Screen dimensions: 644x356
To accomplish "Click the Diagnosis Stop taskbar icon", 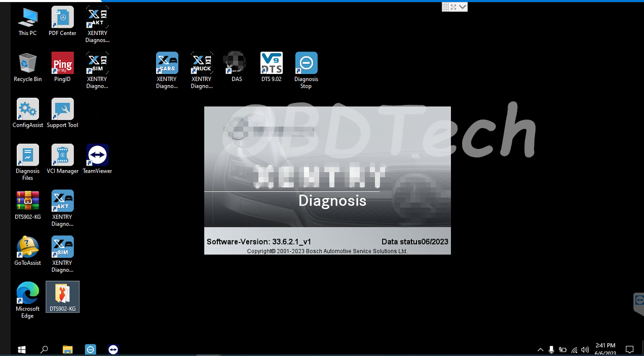I will tap(90, 349).
